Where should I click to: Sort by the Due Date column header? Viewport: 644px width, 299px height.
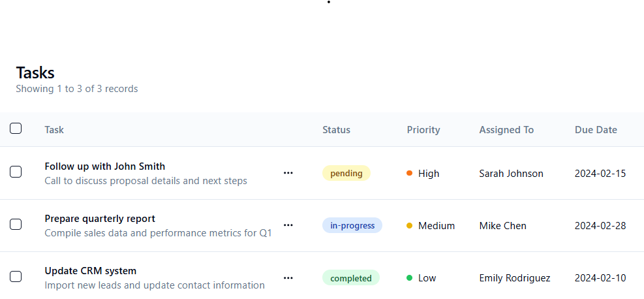pos(596,130)
